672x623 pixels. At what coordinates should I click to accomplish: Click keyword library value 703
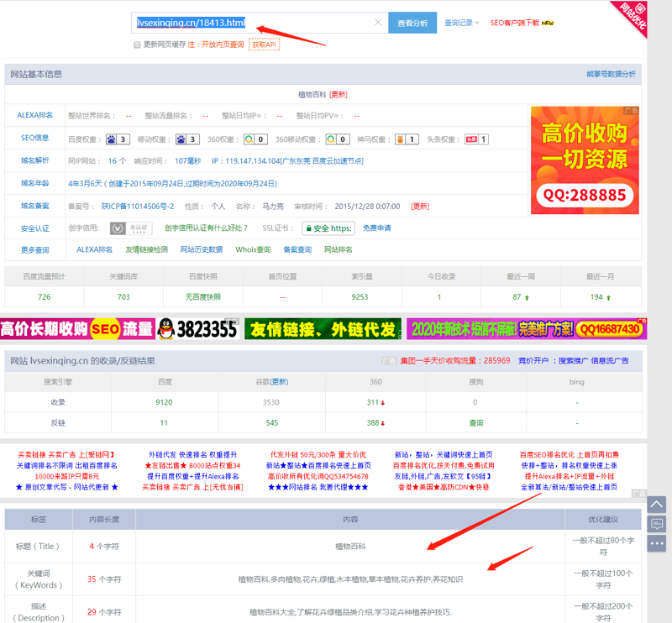(123, 297)
